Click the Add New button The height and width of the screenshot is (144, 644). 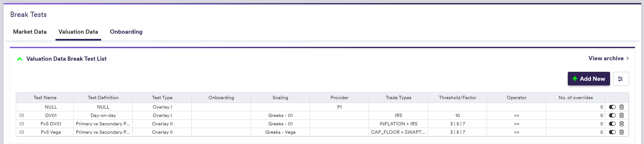coord(589,79)
